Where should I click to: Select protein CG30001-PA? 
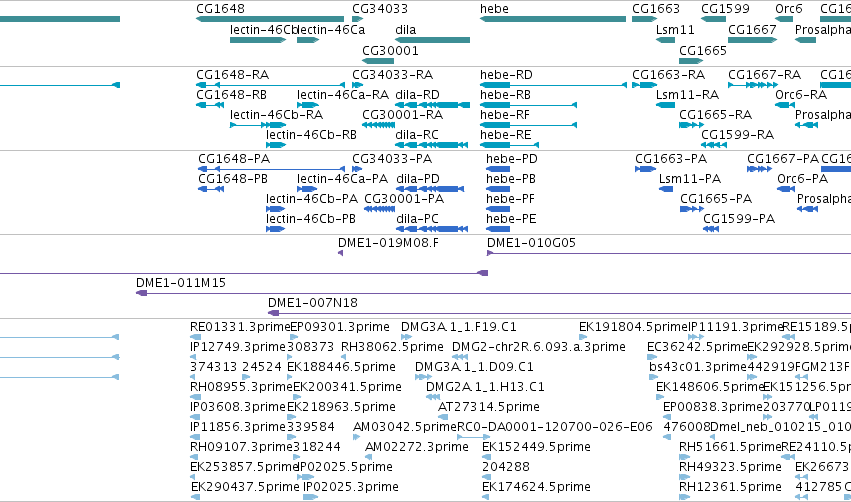379,209
